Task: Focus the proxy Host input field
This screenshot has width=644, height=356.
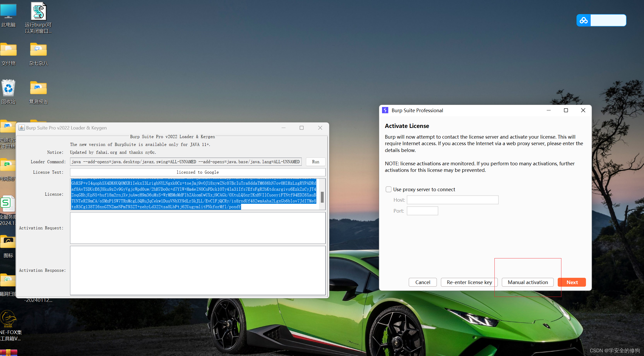Action: [x=453, y=200]
